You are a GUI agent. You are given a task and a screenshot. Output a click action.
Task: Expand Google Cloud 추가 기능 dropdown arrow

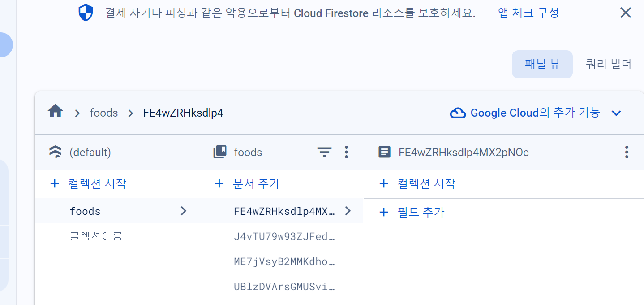pos(617,113)
